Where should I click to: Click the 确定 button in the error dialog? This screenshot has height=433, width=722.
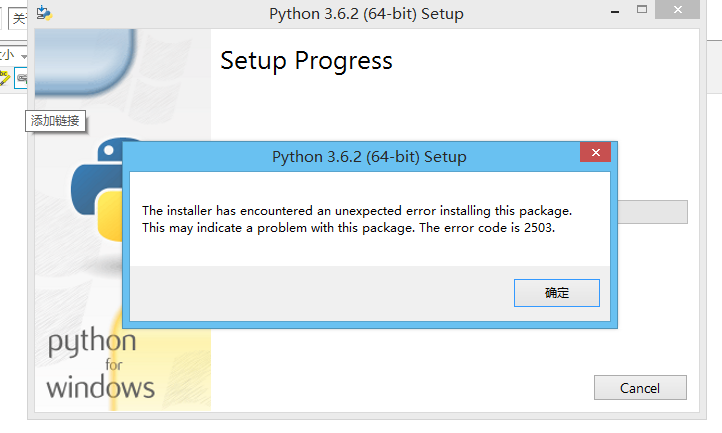(x=557, y=293)
